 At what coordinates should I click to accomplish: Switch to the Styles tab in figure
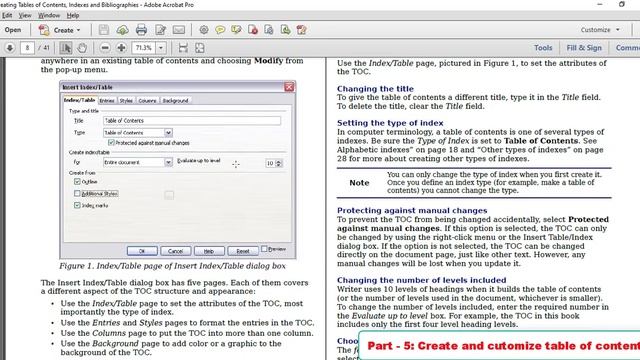point(126,100)
